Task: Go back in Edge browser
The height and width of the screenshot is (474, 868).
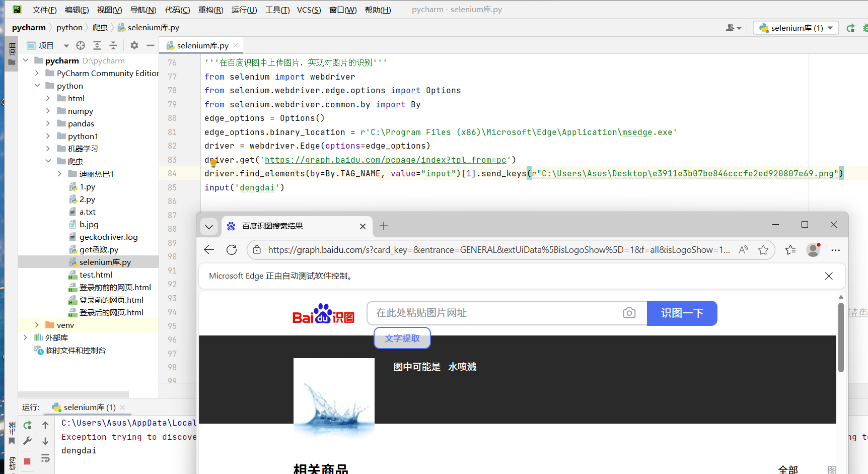Action: 209,250
